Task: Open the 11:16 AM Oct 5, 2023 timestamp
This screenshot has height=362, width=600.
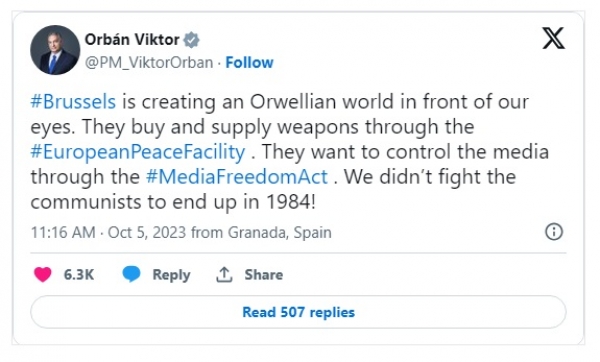Action: (x=108, y=232)
